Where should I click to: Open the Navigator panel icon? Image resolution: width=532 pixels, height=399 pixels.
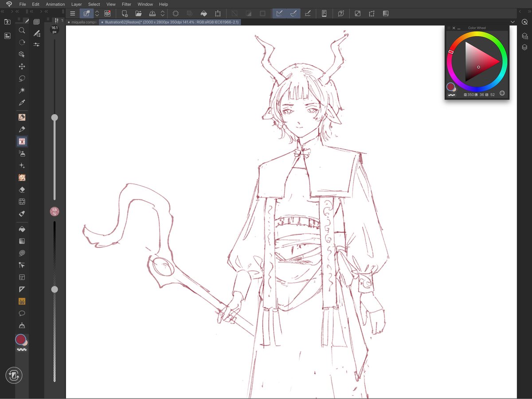524,22
